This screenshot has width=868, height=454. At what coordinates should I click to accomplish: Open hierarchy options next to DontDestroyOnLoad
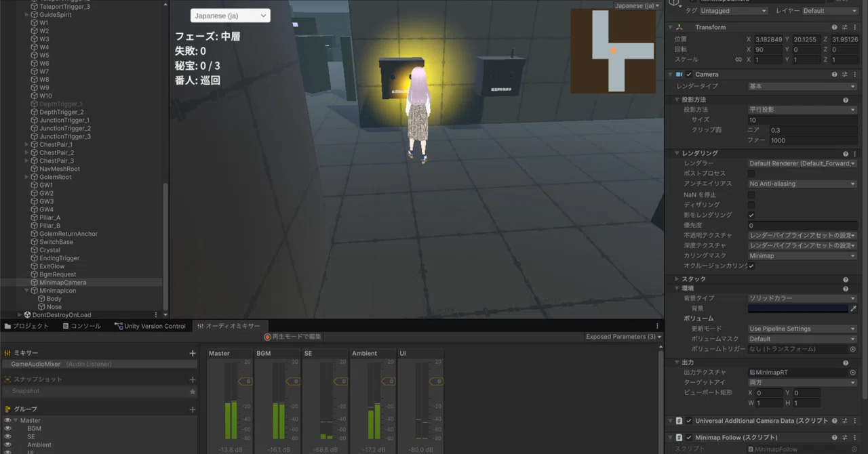click(x=156, y=315)
